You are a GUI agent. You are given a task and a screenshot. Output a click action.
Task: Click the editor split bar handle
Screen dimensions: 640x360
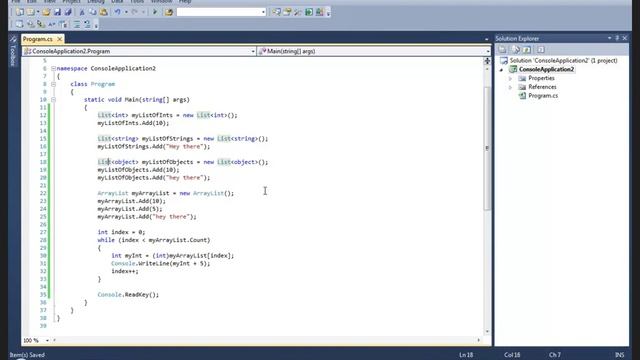487,61
